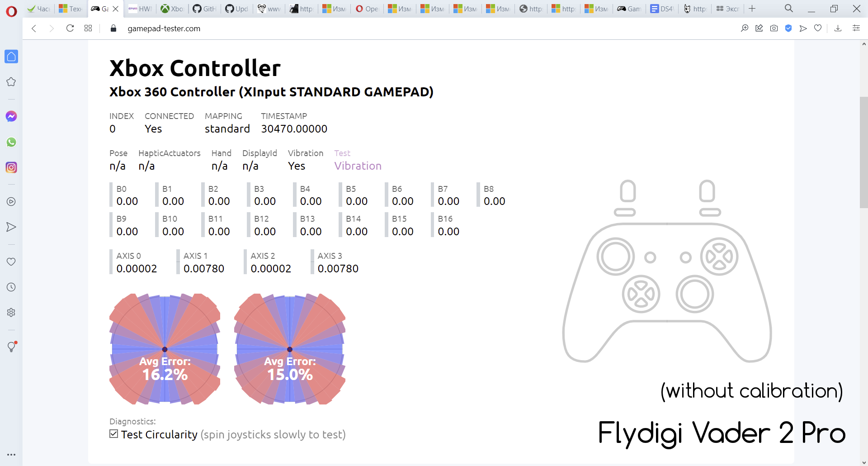Open sidebar Settings gear icon
The image size is (868, 466).
pyautogui.click(x=11, y=313)
